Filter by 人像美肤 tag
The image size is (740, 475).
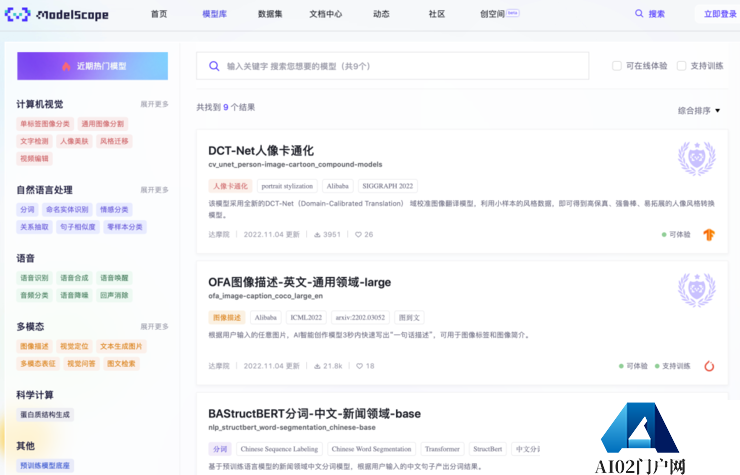[75, 141]
